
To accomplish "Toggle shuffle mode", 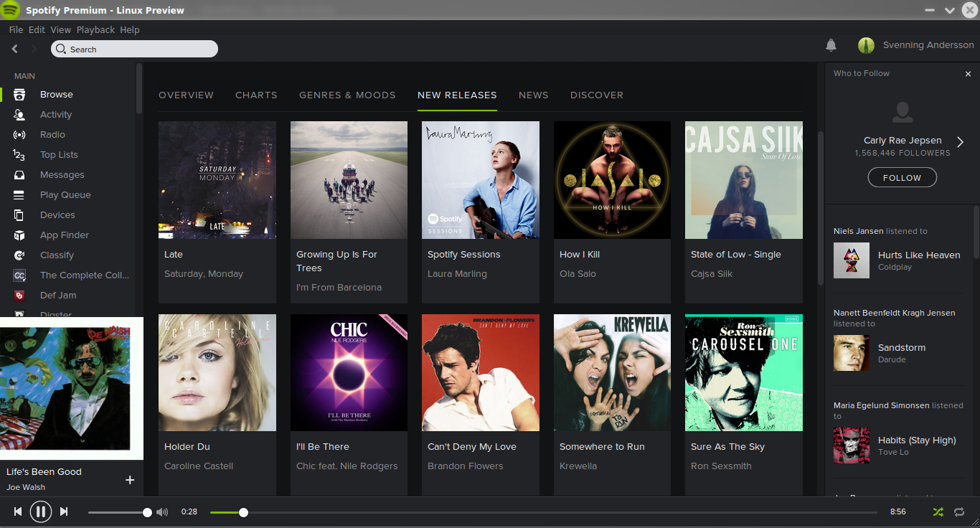I will [938, 512].
